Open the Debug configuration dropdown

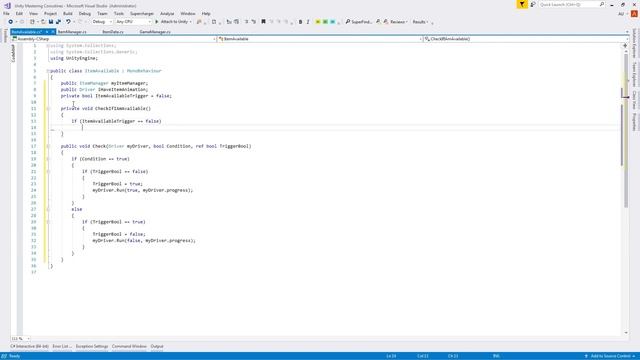coord(102,22)
